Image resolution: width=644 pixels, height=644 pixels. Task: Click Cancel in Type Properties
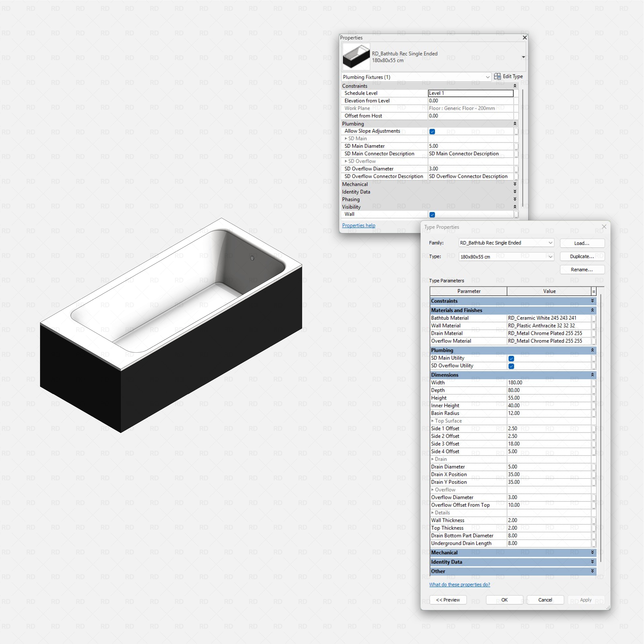[545, 600]
